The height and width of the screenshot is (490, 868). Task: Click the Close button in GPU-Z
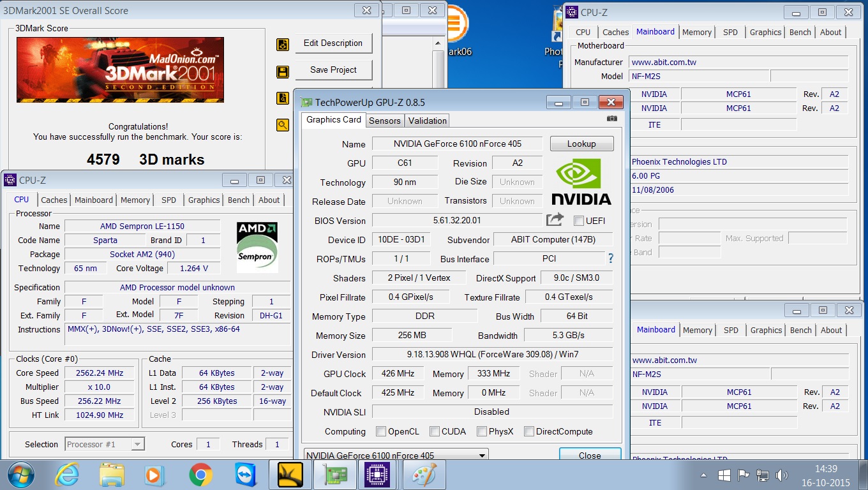point(590,454)
